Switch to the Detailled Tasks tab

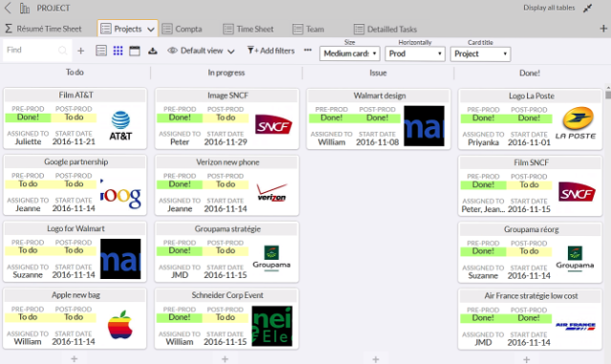[385, 29]
